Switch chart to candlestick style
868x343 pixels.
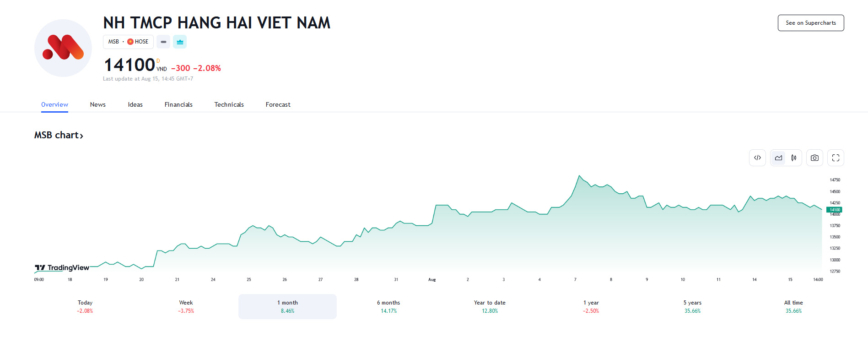(794, 158)
